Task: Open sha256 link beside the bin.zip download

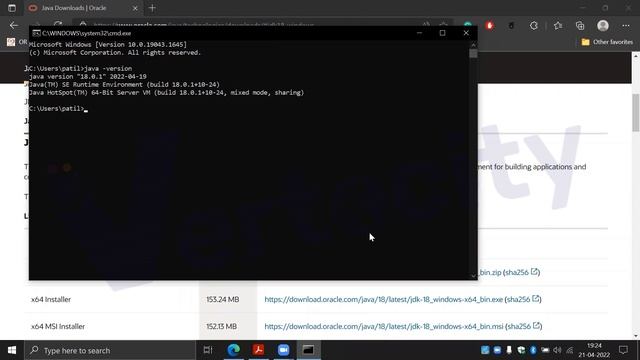Action: (522, 272)
